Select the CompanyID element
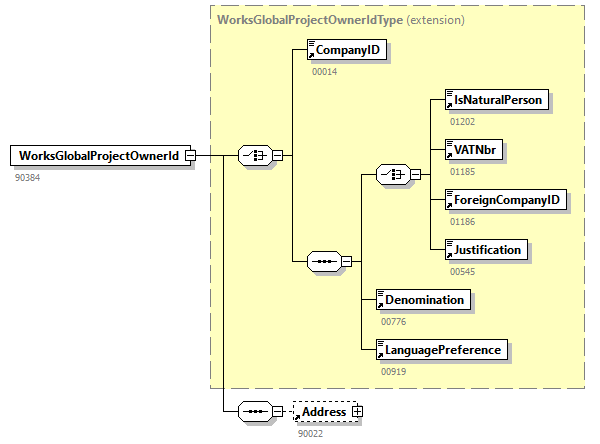 [347, 51]
